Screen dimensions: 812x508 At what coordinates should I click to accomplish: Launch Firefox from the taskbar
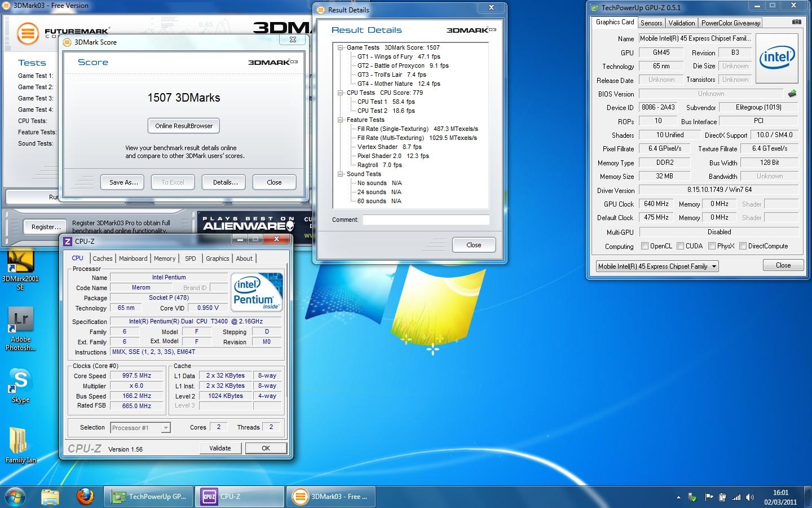(x=85, y=497)
